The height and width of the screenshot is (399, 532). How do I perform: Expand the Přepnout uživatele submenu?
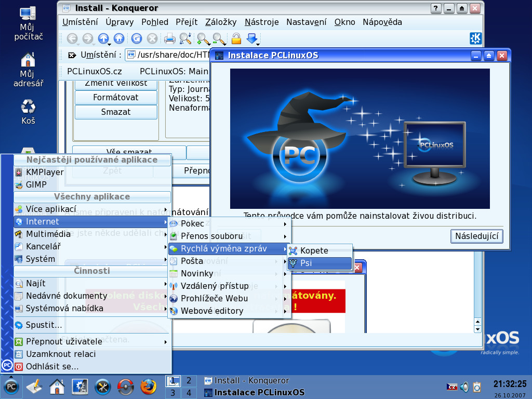click(92, 342)
